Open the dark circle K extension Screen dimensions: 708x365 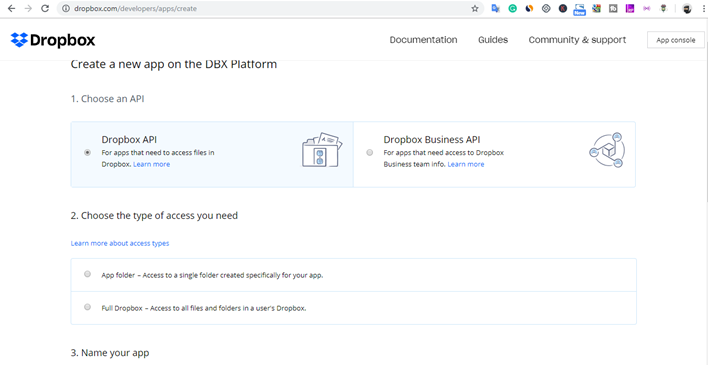point(563,9)
